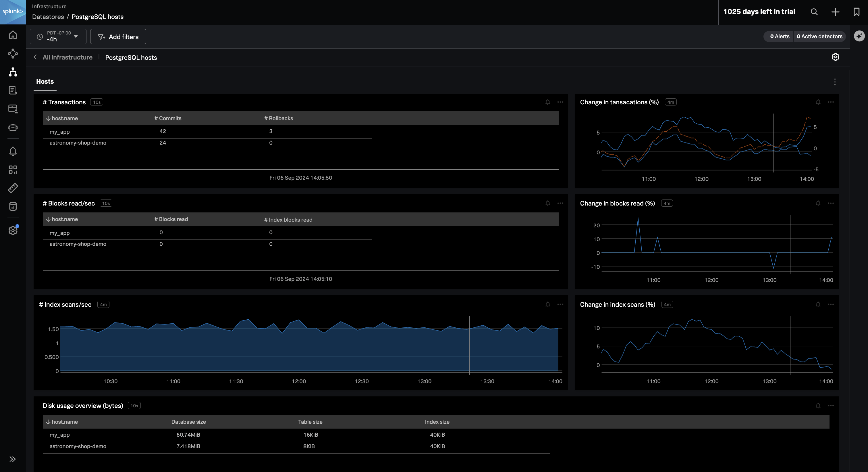The width and height of the screenshot is (868, 472).
Task: Click the search magnifier in the top bar
Action: click(814, 12)
